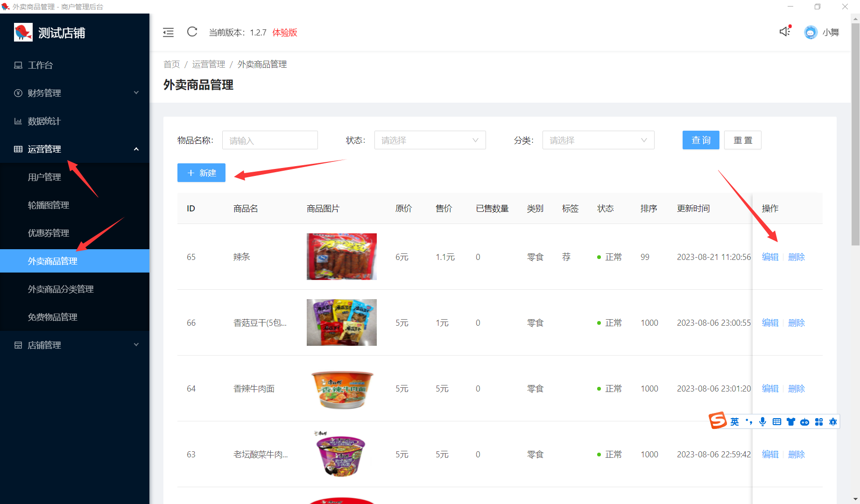Click the red bird store logo
The height and width of the screenshot is (504, 860).
[23, 33]
